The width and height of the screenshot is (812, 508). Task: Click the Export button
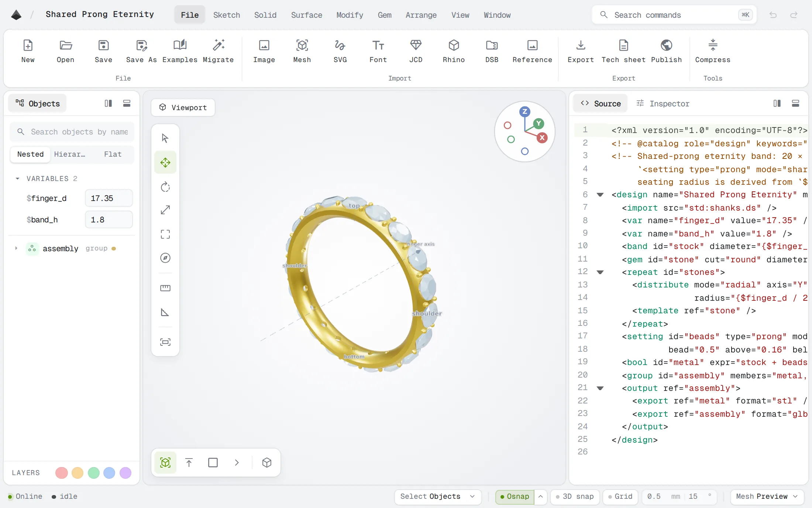(581, 51)
